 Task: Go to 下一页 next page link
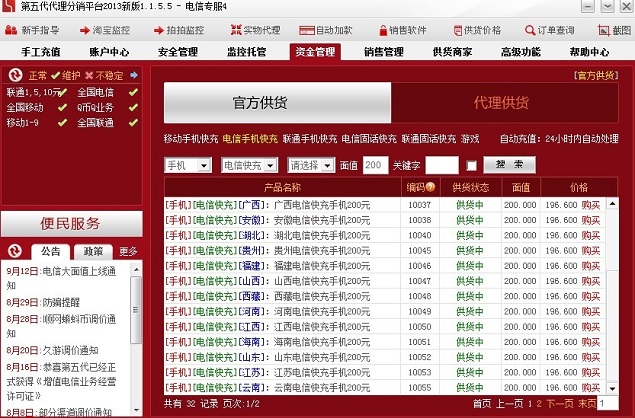560,403
